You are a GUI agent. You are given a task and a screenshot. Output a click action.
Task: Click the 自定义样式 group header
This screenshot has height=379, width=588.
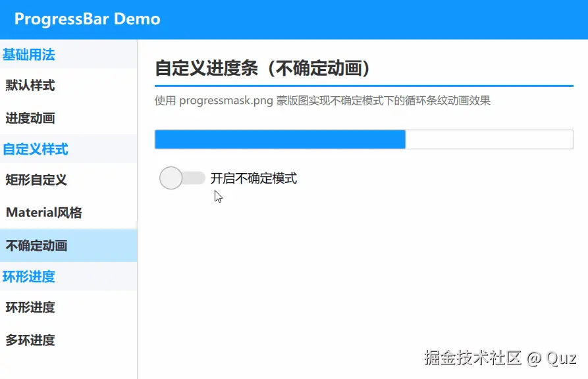tap(68, 149)
